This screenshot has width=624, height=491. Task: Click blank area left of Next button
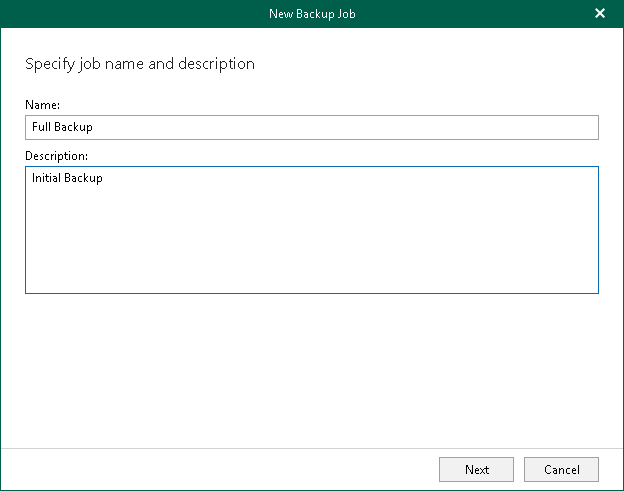(x=250, y=469)
